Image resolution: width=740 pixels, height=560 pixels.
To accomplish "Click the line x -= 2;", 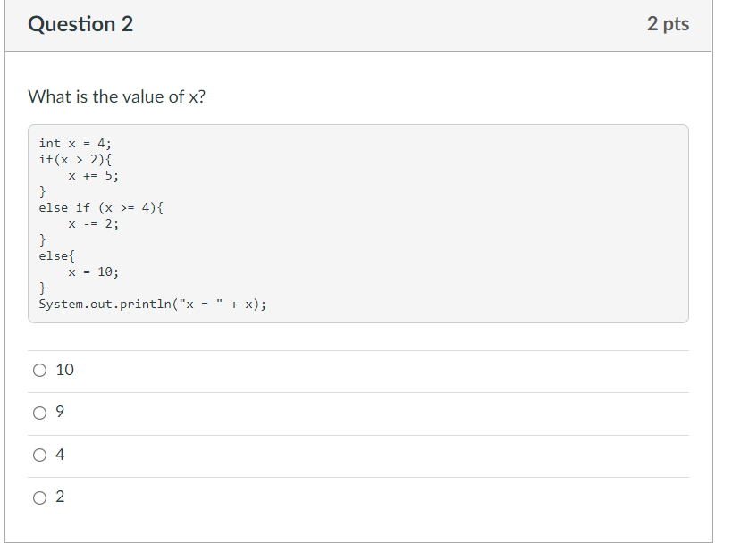I will pyautogui.click(x=85, y=223).
